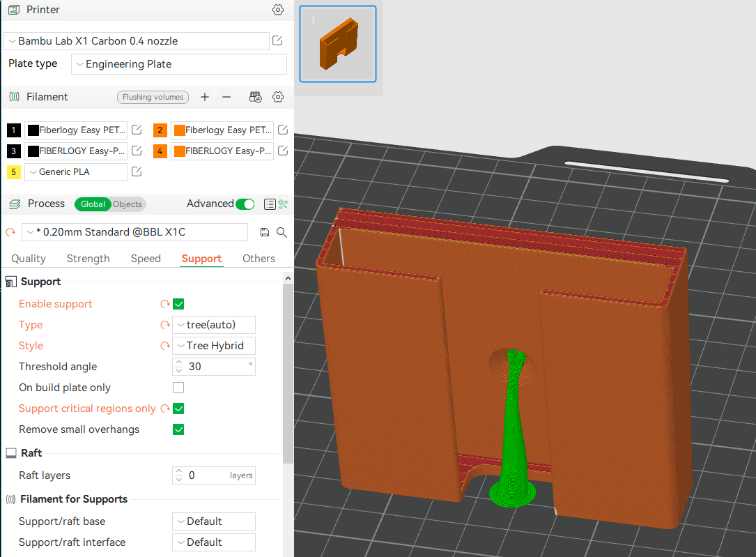Remove a filament with minus icon
The height and width of the screenshot is (557, 756).
226,97
